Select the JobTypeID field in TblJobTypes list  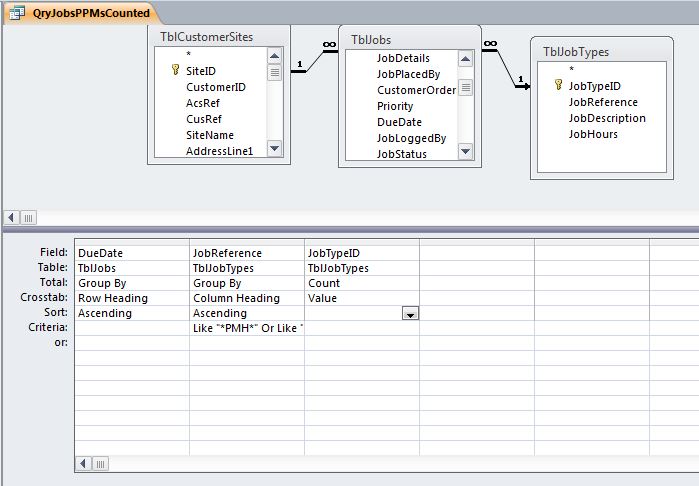coord(594,86)
